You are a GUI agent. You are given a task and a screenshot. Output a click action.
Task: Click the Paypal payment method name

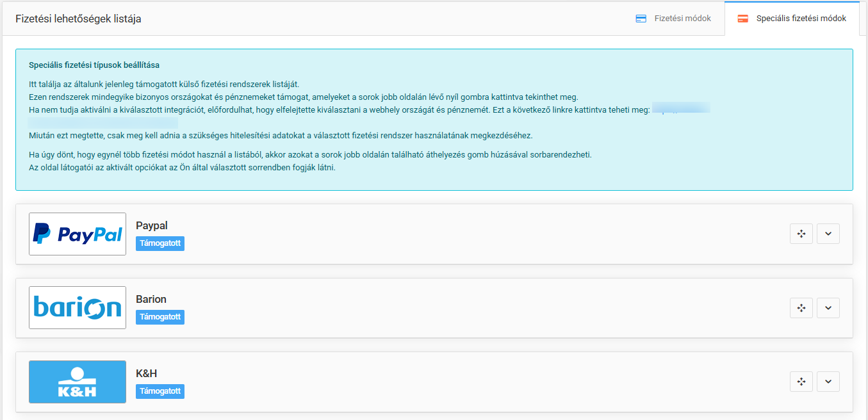click(152, 225)
